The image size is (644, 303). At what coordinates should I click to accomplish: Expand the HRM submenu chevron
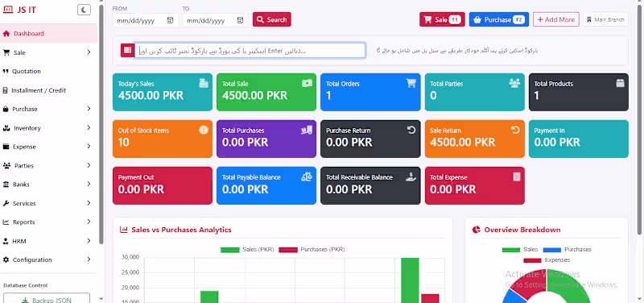pyautogui.click(x=89, y=240)
